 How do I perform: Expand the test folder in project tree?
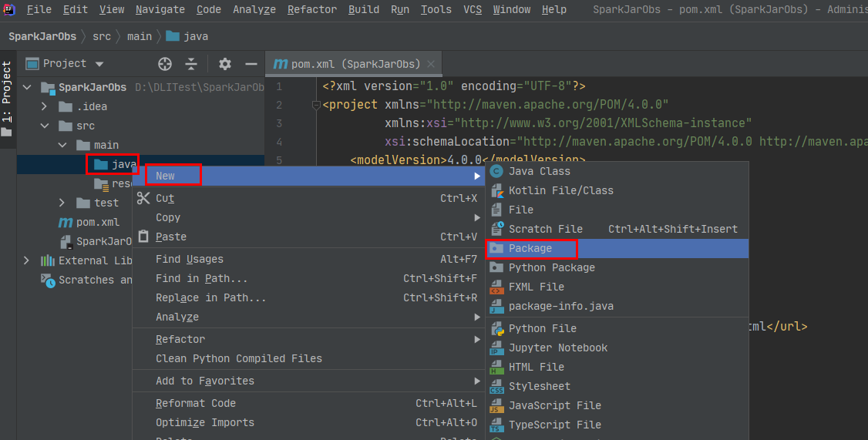tap(63, 203)
